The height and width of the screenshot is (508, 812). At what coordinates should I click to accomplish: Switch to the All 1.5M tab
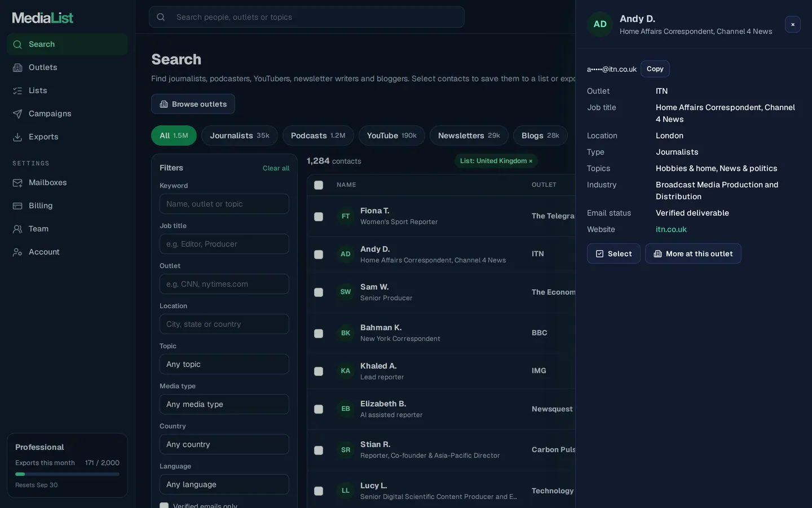coord(174,135)
